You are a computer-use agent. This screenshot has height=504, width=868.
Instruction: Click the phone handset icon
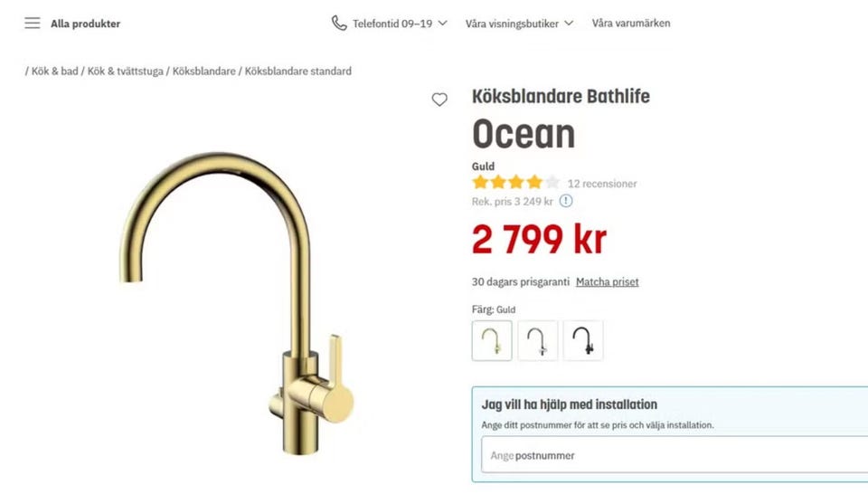click(339, 24)
